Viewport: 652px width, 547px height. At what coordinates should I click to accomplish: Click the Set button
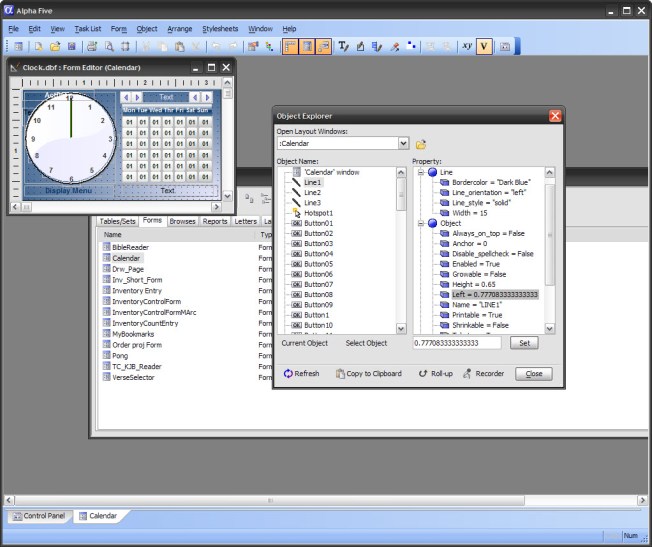(x=524, y=343)
